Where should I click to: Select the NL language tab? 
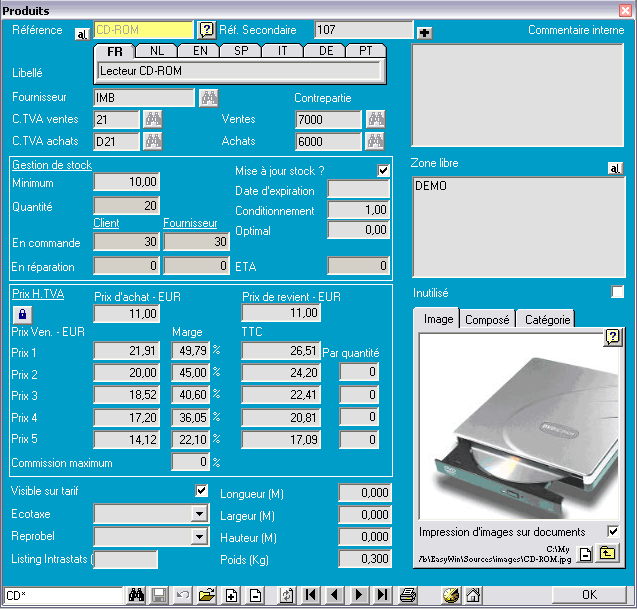pos(157,50)
